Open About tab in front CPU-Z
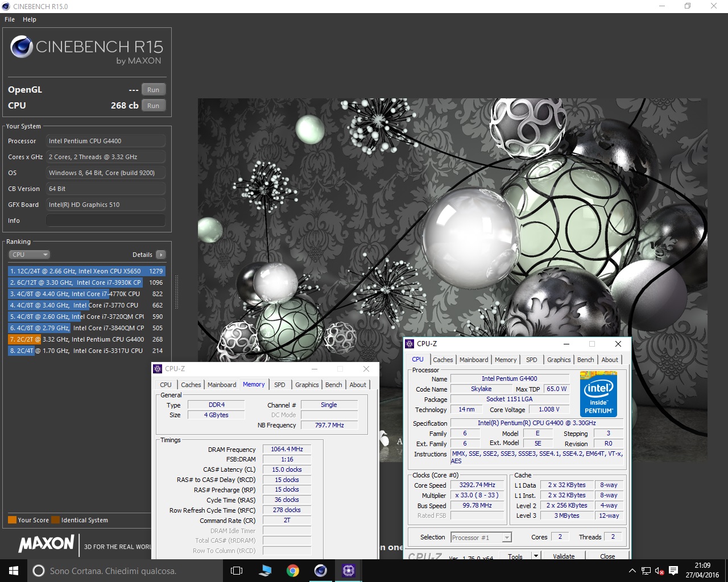Screen dimensions: 728x582 [610, 360]
